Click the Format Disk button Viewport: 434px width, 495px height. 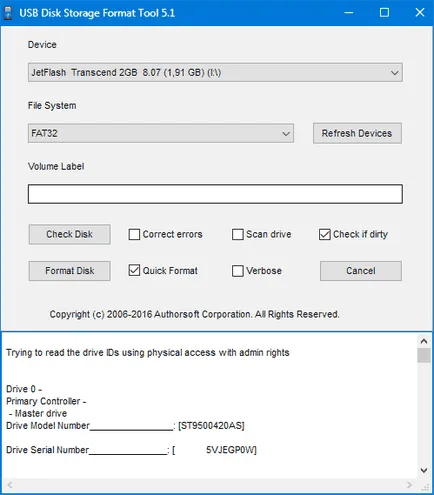coord(69,271)
